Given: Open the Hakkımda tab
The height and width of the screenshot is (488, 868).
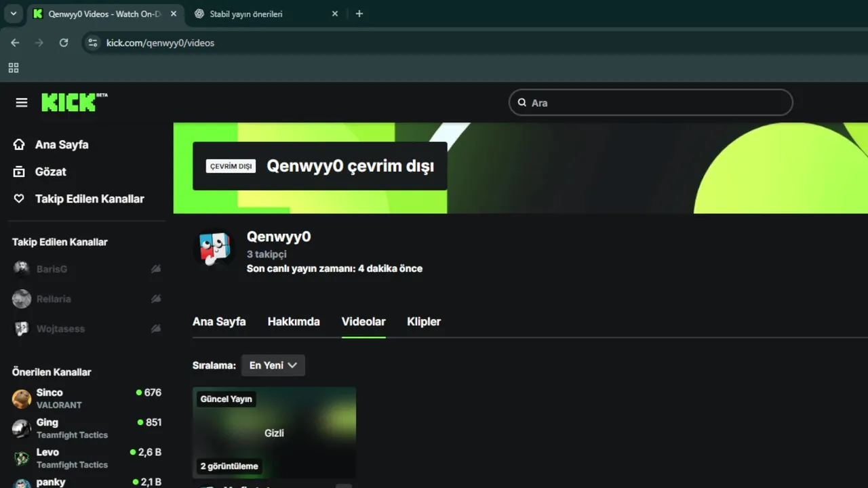Looking at the screenshot, I should pyautogui.click(x=294, y=322).
